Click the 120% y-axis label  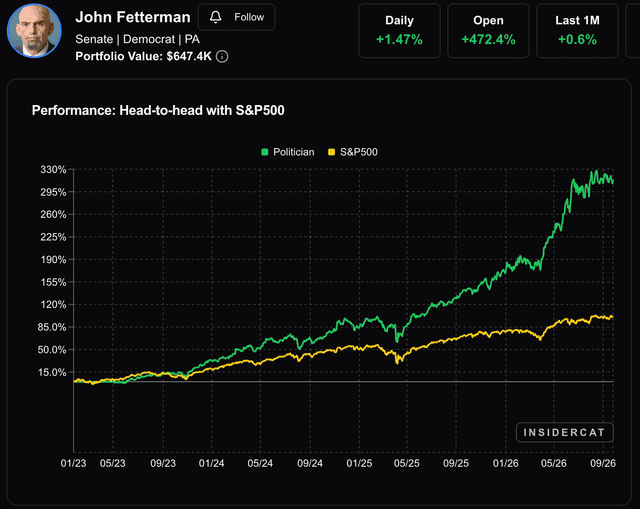tap(53, 305)
